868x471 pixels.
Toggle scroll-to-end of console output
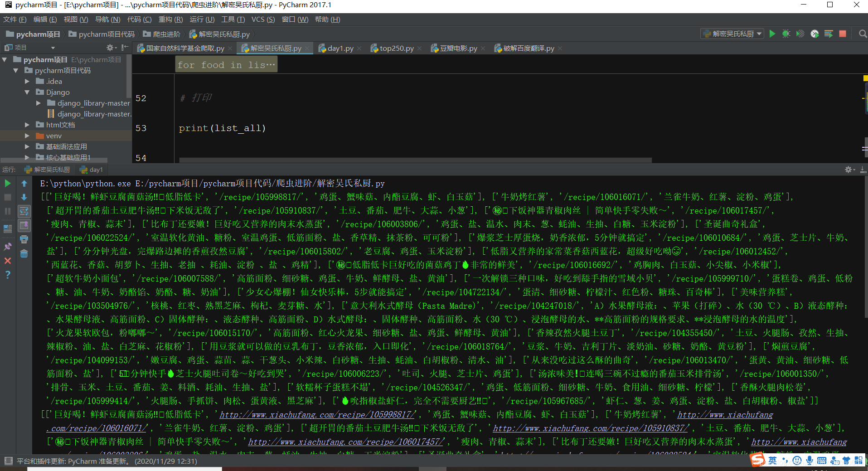point(24,225)
